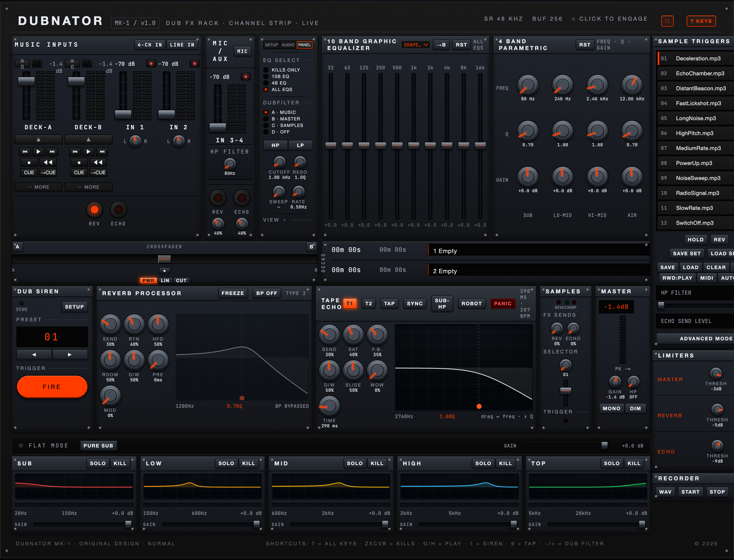
Task: Trigger Deceleration.mp3 sample
Action: click(x=695, y=58)
